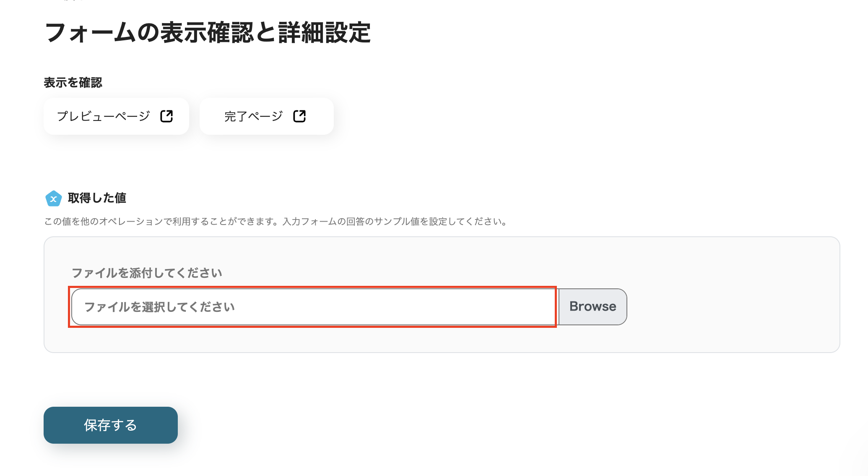Click the external-link icon on 完了ページ button

(x=299, y=116)
